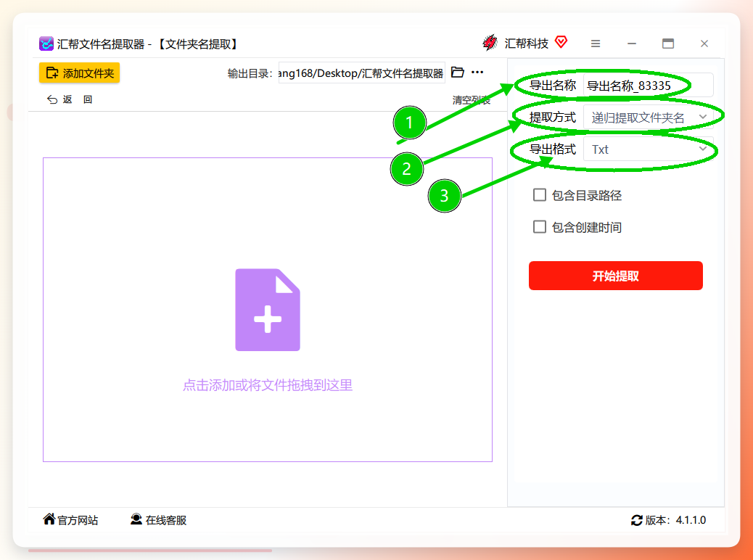Open the 提取方式 dropdown
The height and width of the screenshot is (560, 753).
coord(648,118)
